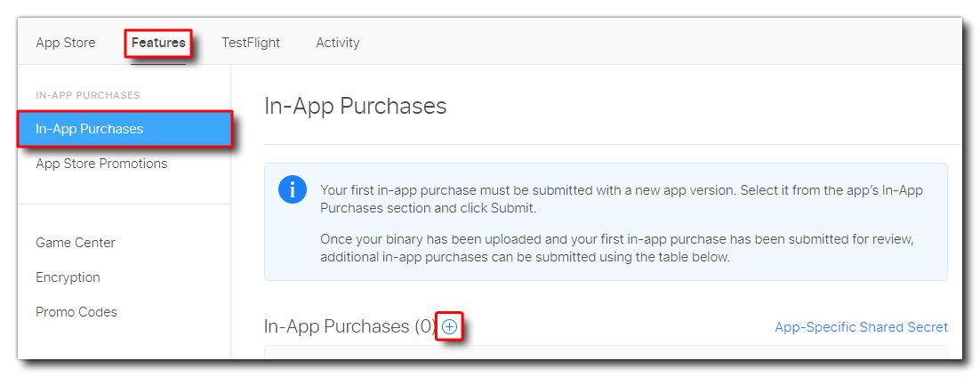Image resolution: width=980 pixels, height=377 pixels.
Task: Click the plus icon to add in-app purchase
Action: [x=450, y=327]
